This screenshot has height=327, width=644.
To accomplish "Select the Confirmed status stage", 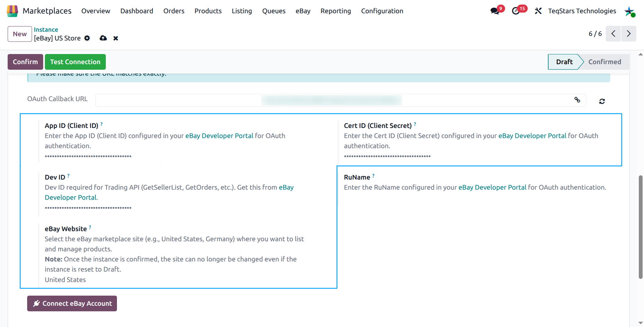I will (x=605, y=62).
